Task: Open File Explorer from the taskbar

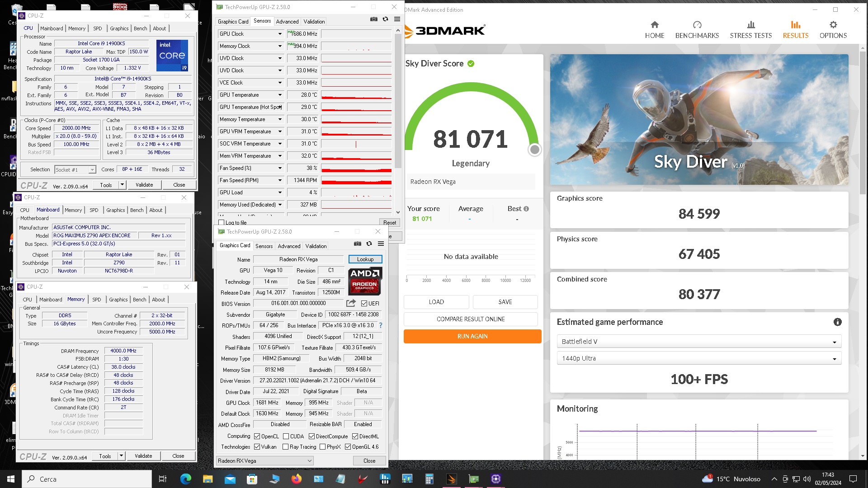Action: coord(208,479)
